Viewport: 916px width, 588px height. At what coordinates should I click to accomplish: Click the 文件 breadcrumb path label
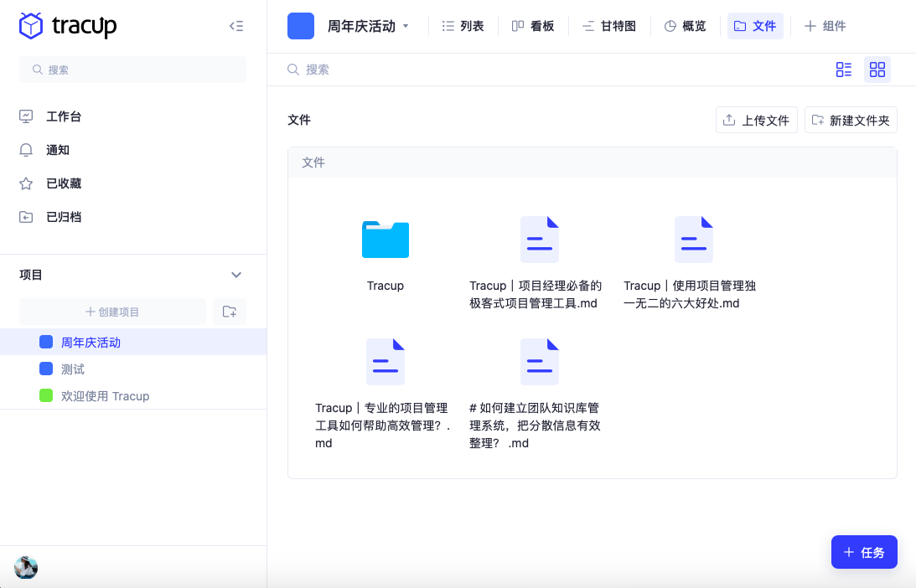tap(313, 162)
